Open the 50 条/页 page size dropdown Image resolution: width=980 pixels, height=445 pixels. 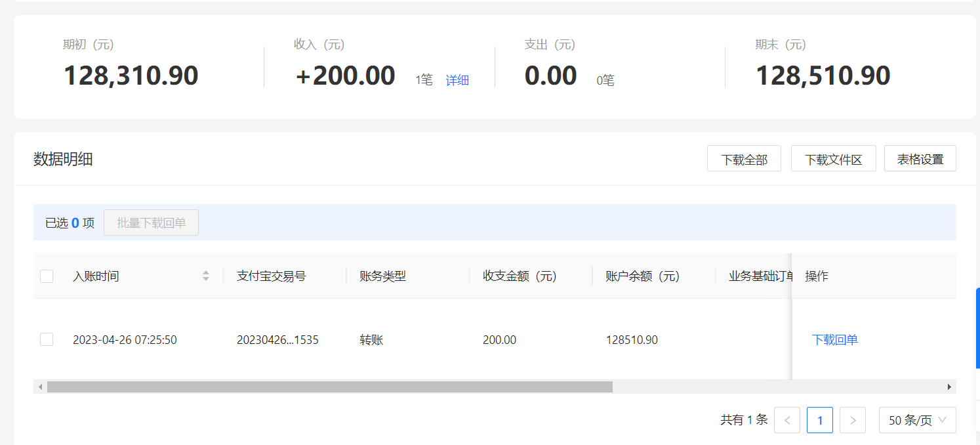[918, 420]
